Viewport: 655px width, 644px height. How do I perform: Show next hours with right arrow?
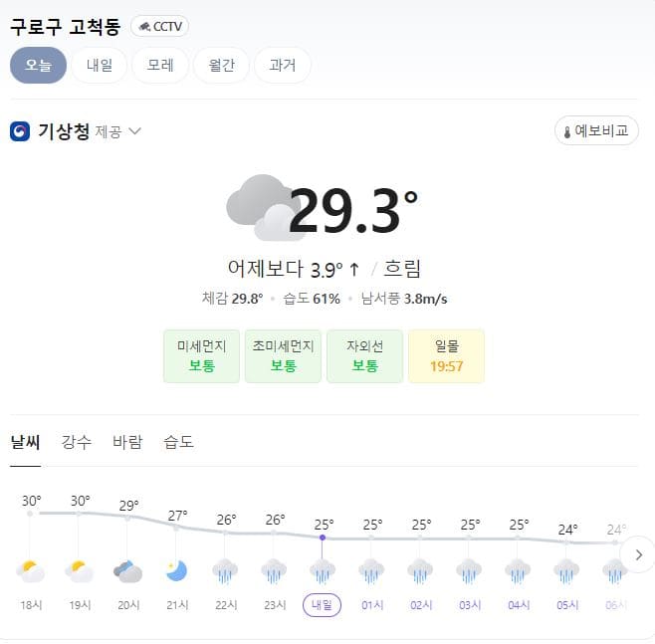[x=638, y=554]
